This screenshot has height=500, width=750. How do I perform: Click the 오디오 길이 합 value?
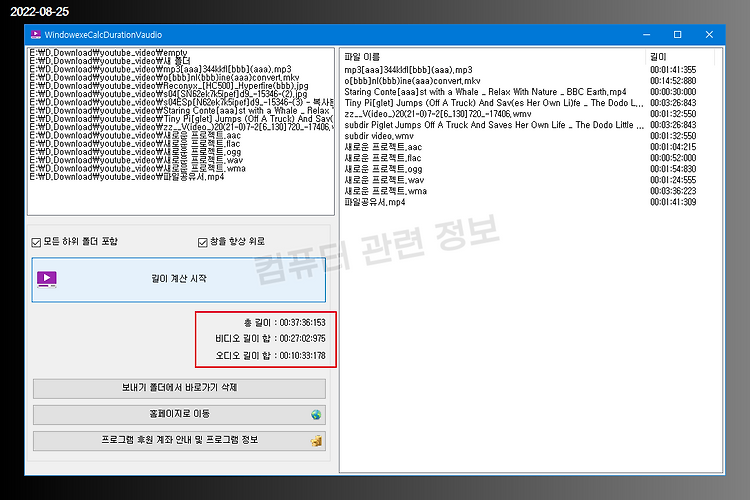tap(302, 356)
